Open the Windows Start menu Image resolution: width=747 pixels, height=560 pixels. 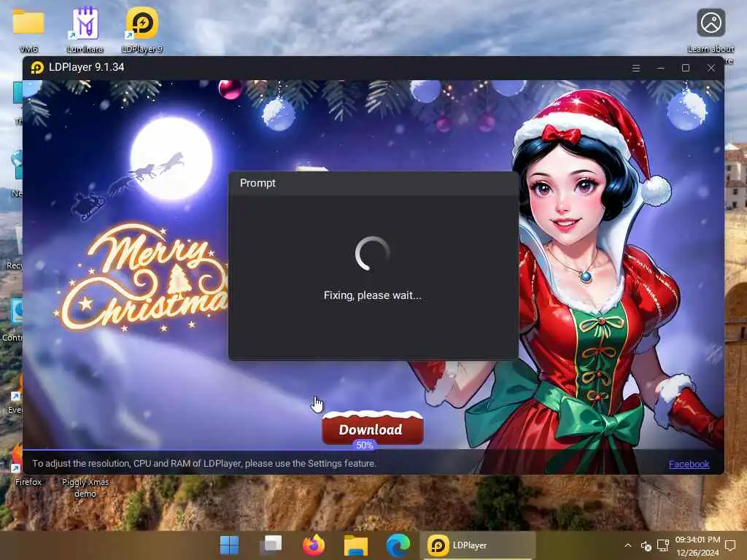tap(229, 545)
